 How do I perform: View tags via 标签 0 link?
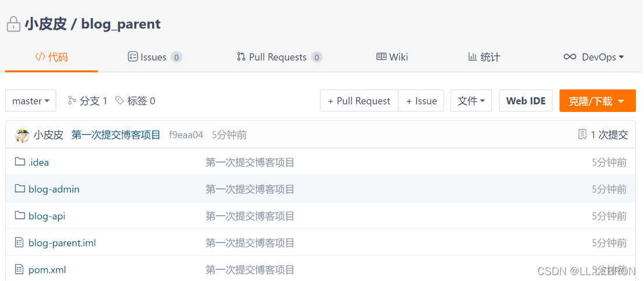click(135, 101)
